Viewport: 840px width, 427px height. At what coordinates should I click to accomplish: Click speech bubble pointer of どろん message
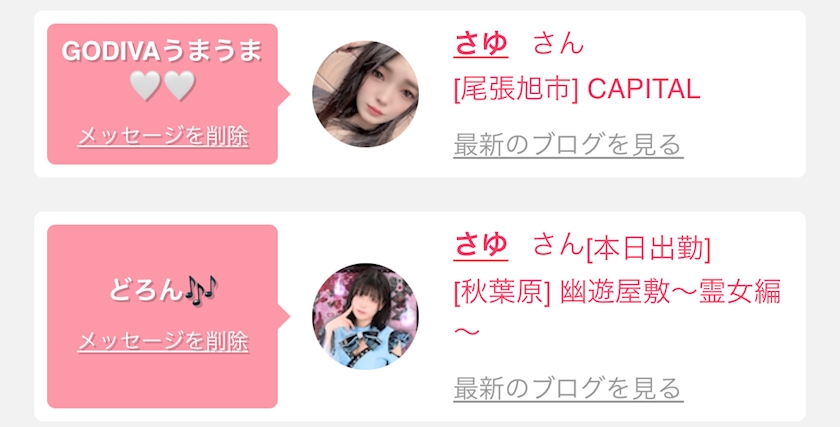[x=283, y=316]
